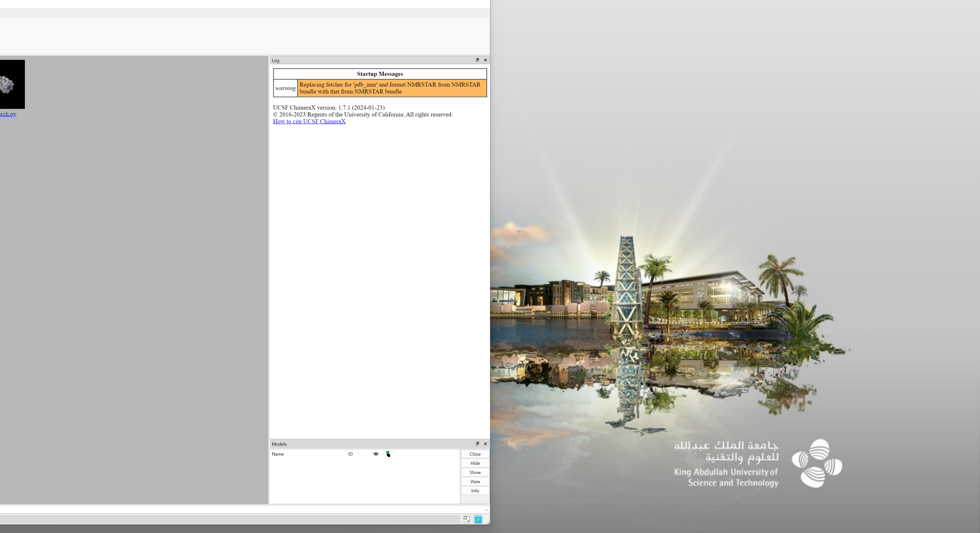Image resolution: width=980 pixels, height=533 pixels.
Task: Click the Info button in Models panel
Action: pos(475,491)
